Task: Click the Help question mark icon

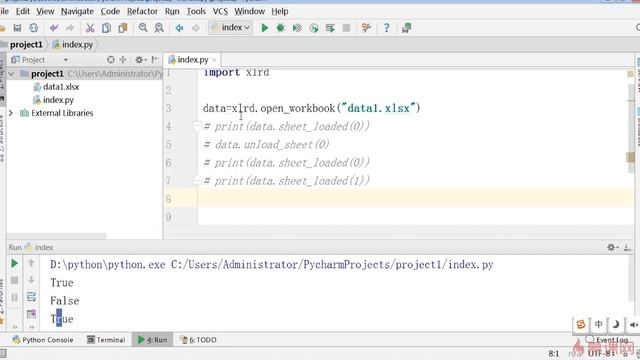Action: pos(386,28)
